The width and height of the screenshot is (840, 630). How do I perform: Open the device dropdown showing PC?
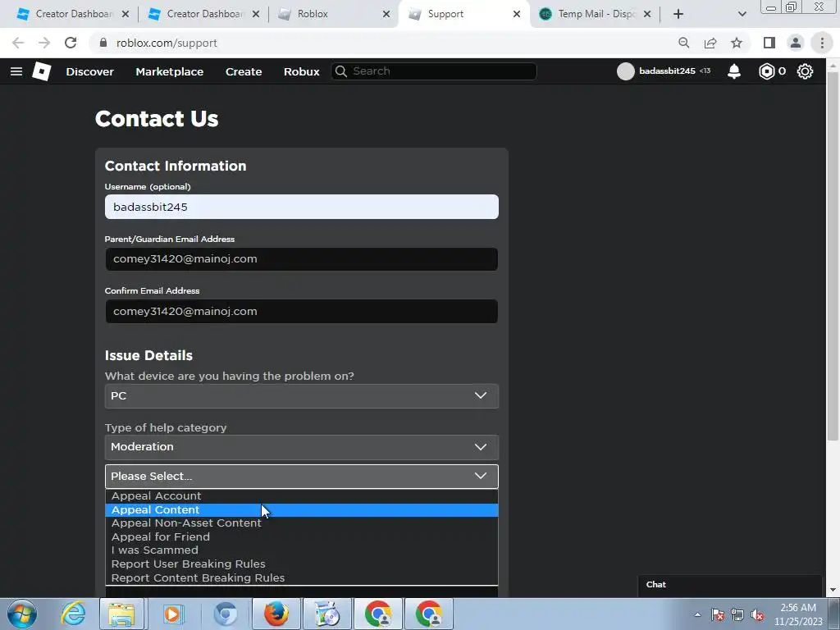click(x=302, y=396)
